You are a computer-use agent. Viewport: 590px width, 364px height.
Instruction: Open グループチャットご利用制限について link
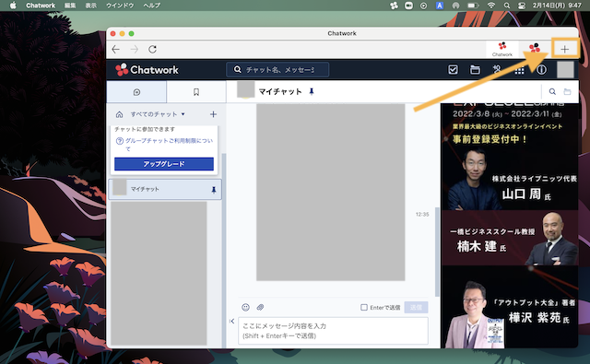tap(169, 144)
